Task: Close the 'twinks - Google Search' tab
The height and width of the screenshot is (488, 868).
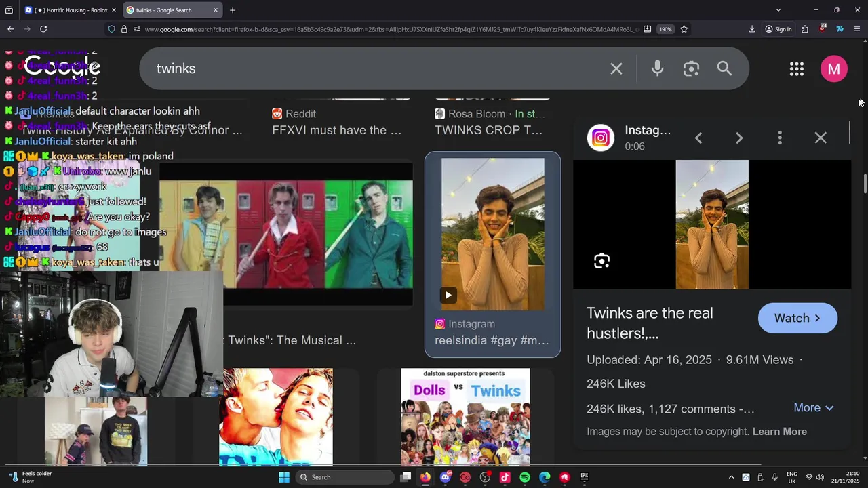Action: 216,10
